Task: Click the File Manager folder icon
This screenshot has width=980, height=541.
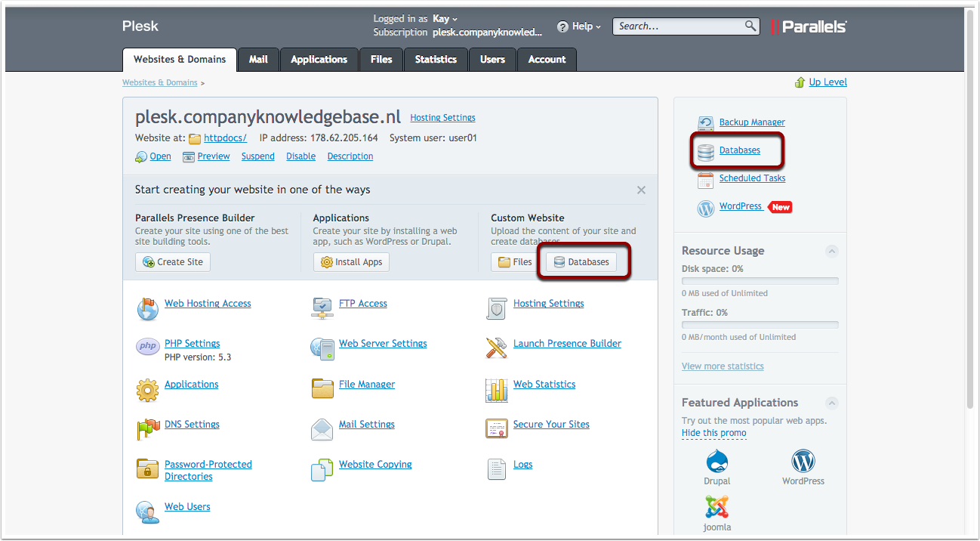Action: pos(322,389)
